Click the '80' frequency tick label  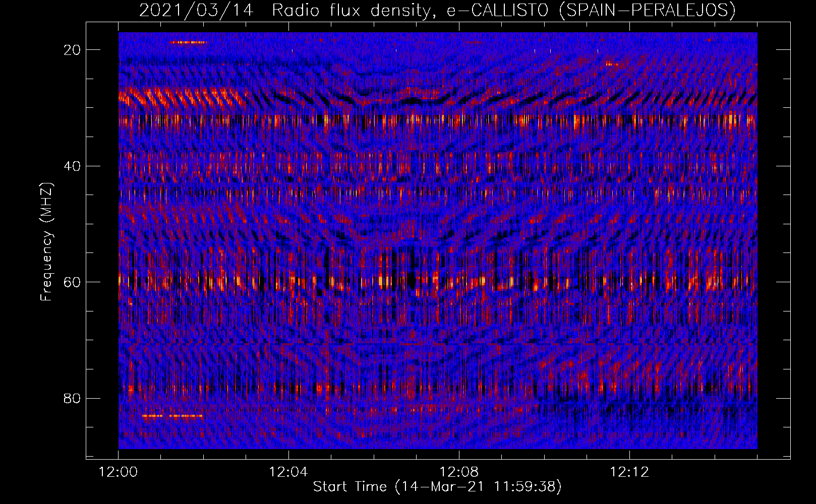click(x=72, y=398)
